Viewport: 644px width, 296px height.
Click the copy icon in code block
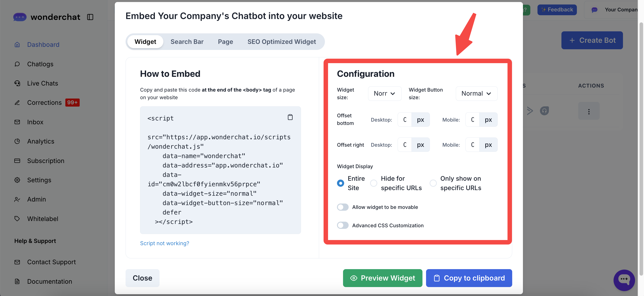[290, 117]
